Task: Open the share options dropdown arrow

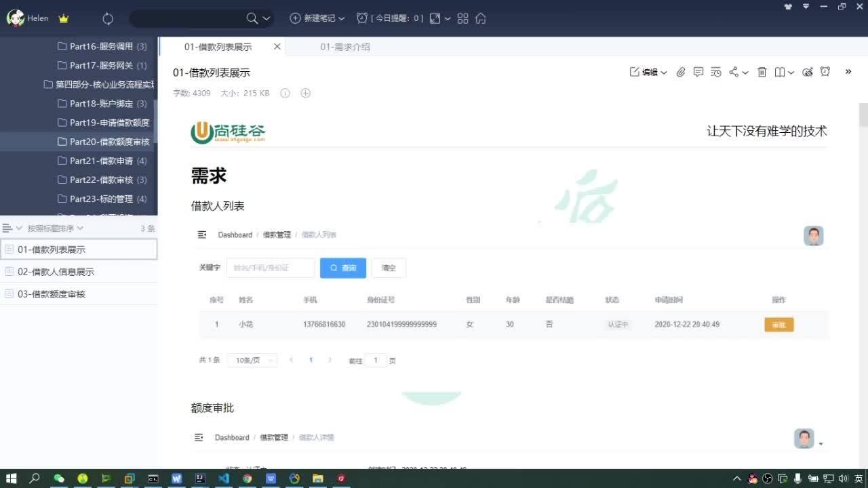Action: click(x=745, y=73)
